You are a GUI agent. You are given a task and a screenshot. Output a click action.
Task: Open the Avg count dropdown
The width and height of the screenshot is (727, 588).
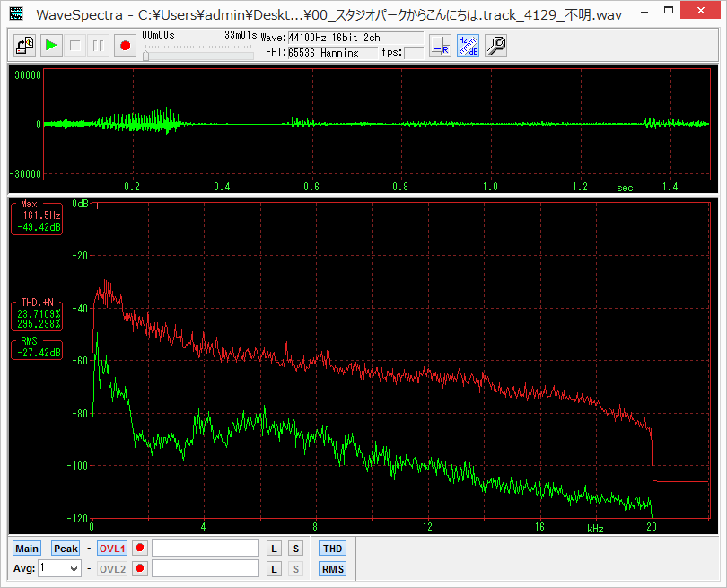[x=73, y=569]
